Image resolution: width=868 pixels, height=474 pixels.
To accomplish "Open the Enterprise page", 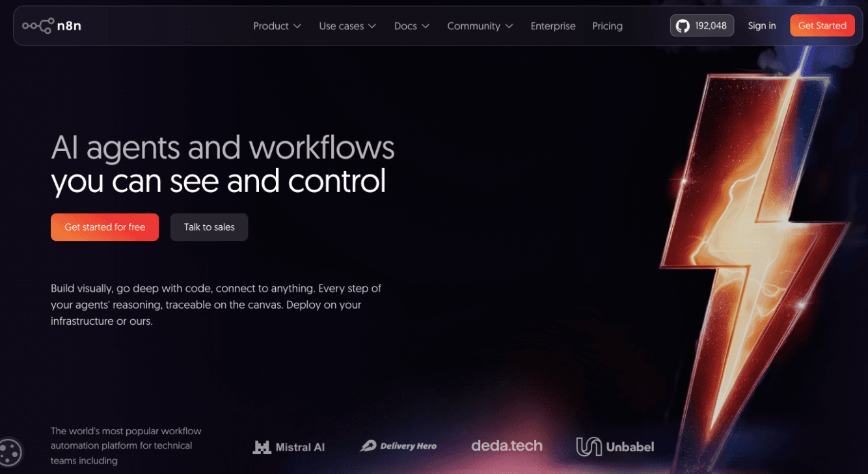I will click(553, 26).
